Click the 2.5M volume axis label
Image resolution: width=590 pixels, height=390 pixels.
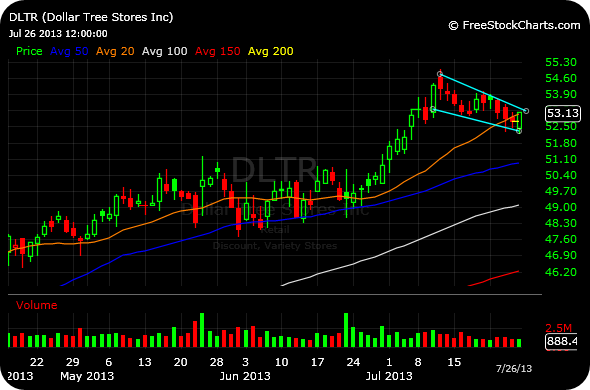pos(559,328)
